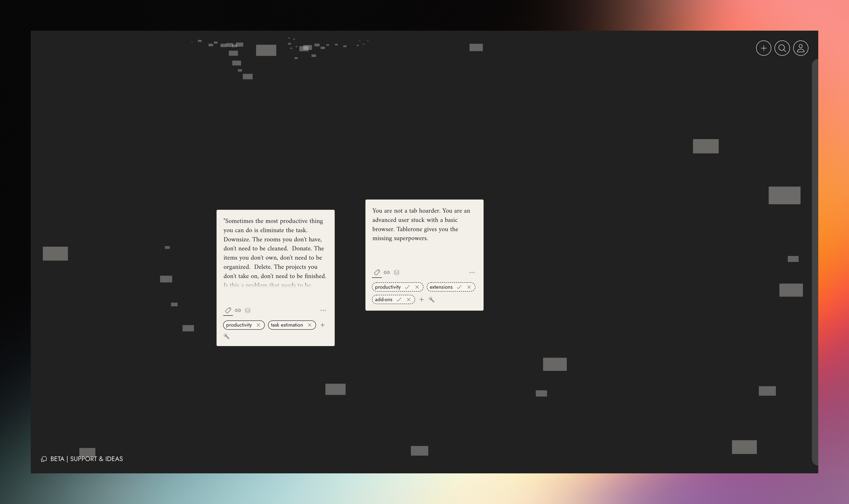The image size is (849, 504).
Task: Remove the 'task estimation' tag with its X
Action: (309, 325)
